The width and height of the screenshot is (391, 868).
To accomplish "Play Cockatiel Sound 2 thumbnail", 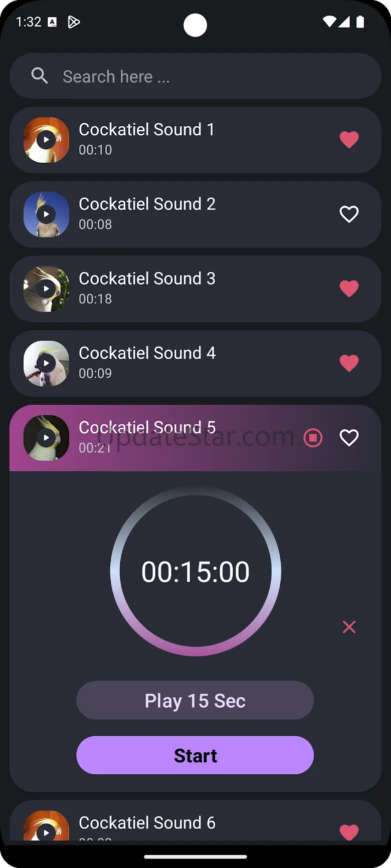I will coord(46,214).
